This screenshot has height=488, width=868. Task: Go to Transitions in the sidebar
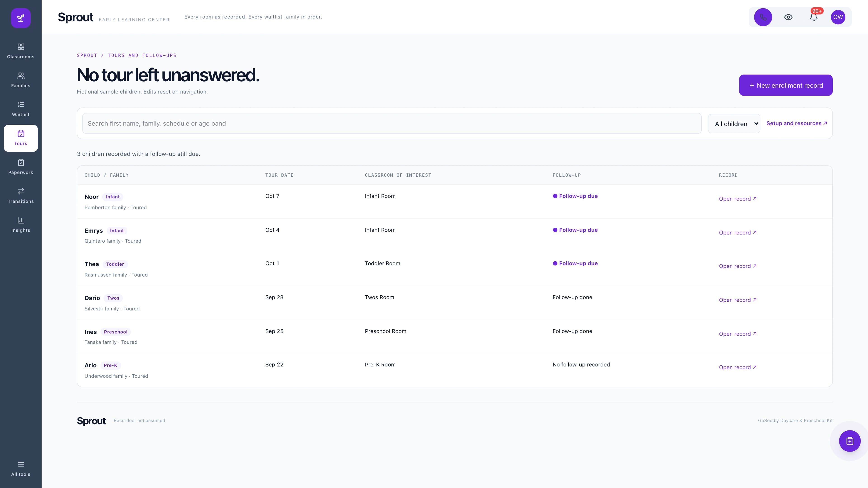pos(21,196)
